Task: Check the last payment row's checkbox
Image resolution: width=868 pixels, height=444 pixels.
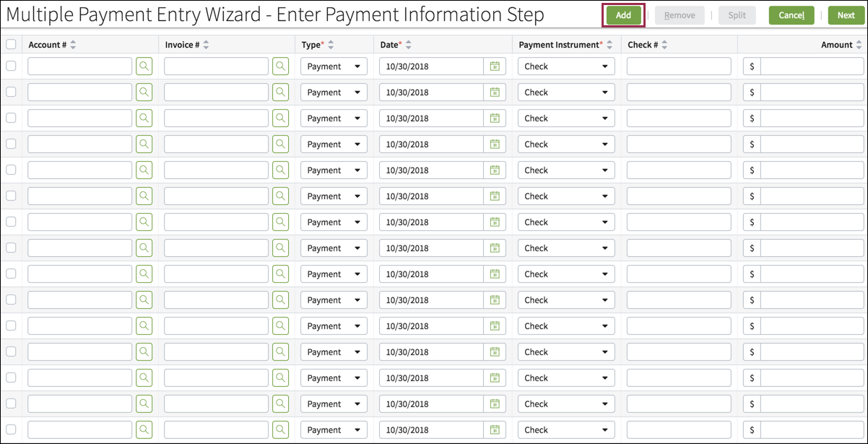Action: tap(11, 430)
